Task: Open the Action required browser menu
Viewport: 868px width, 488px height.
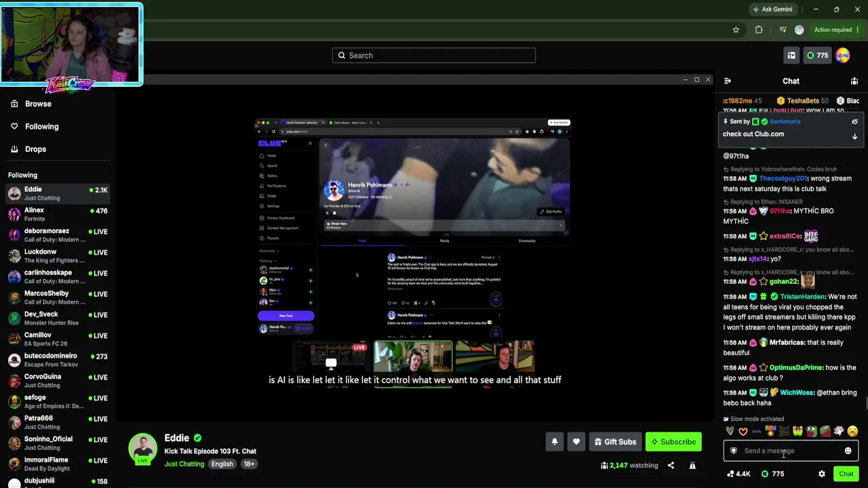Action: [837, 30]
